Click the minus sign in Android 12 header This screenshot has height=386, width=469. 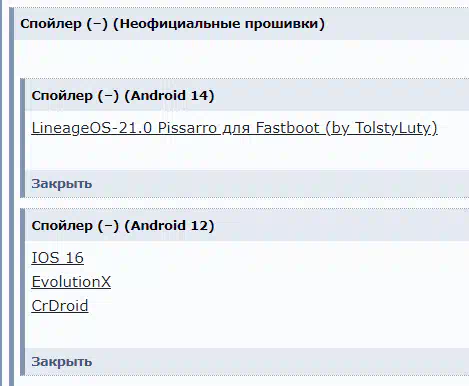click(x=108, y=226)
